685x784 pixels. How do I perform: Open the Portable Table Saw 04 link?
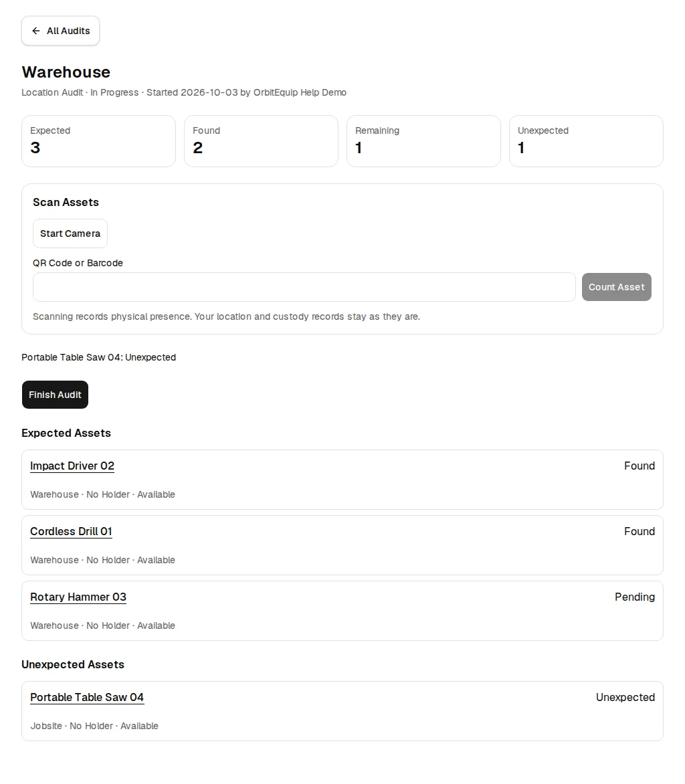point(87,698)
